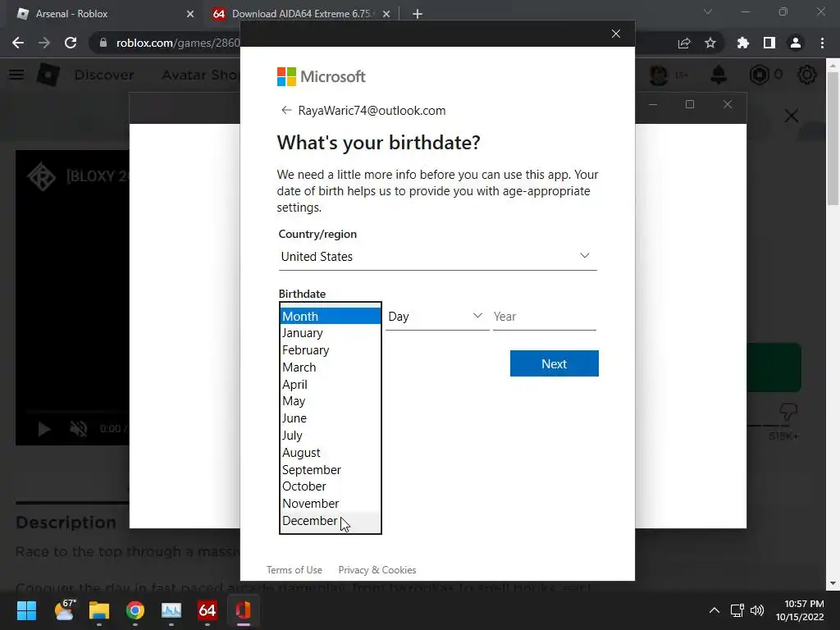Close the AIDA64 download tab

pyautogui.click(x=386, y=14)
